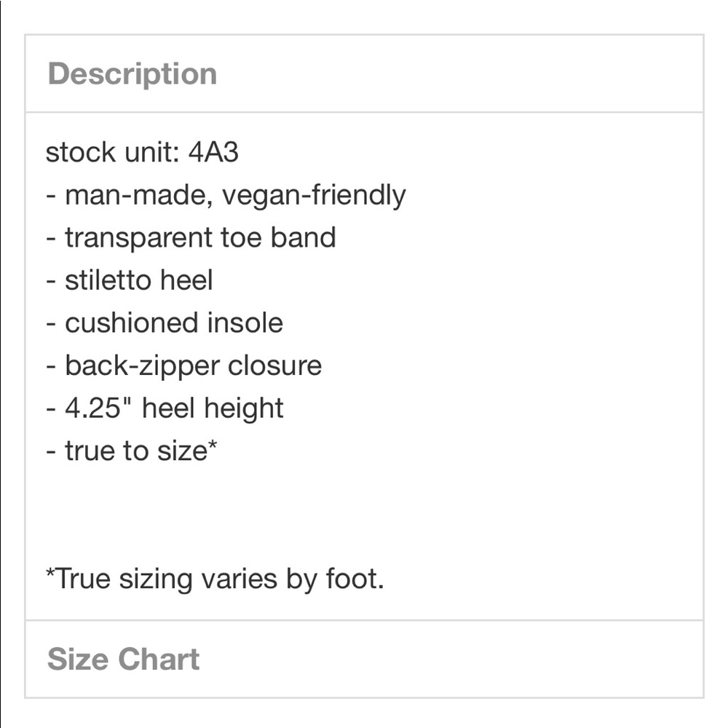Click the 'Size Chart' label text
Viewport: 728px width, 728px height.
(123, 660)
